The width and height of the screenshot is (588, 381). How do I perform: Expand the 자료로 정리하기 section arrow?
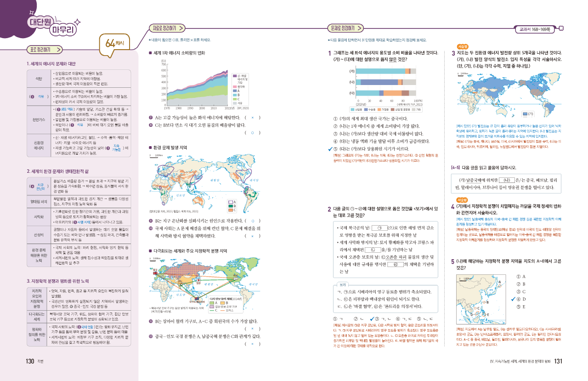coord(181,28)
